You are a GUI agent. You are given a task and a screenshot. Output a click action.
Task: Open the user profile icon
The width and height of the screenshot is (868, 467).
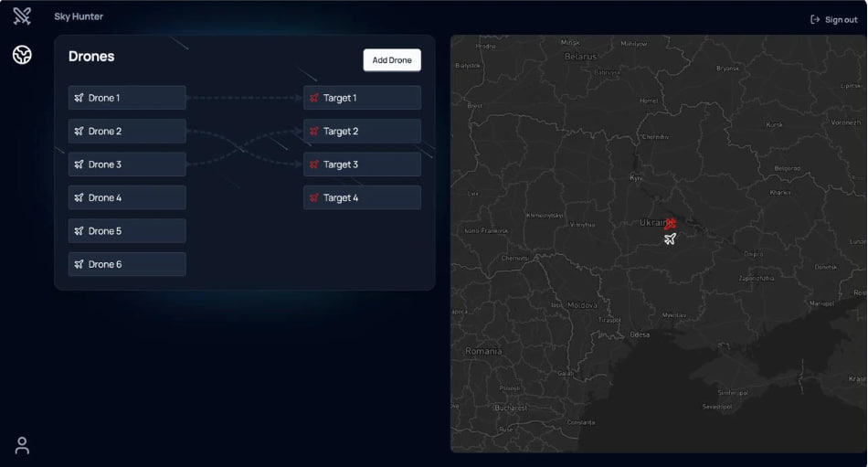coord(22,445)
